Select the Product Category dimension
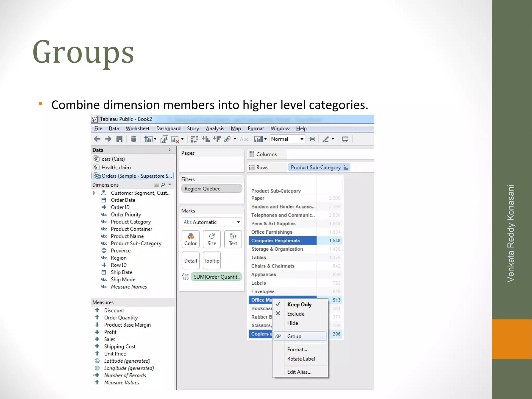532x399 pixels. [x=131, y=222]
